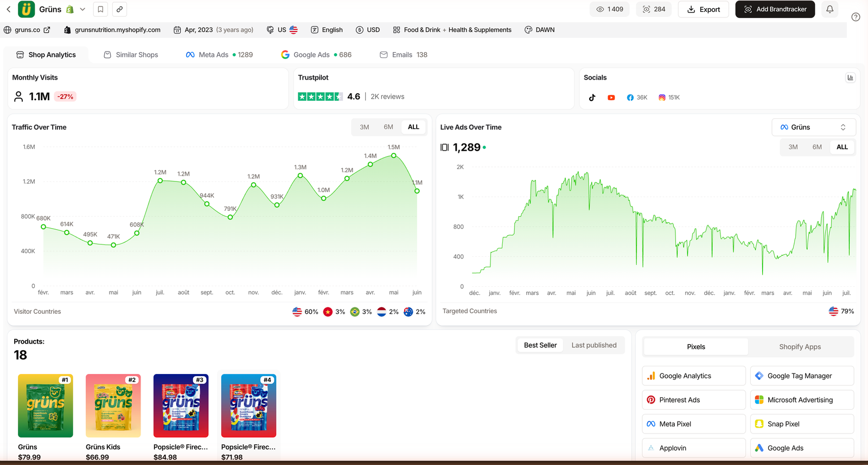868x465 pixels.
Task: Copy the shop link icon
Action: 119,9
